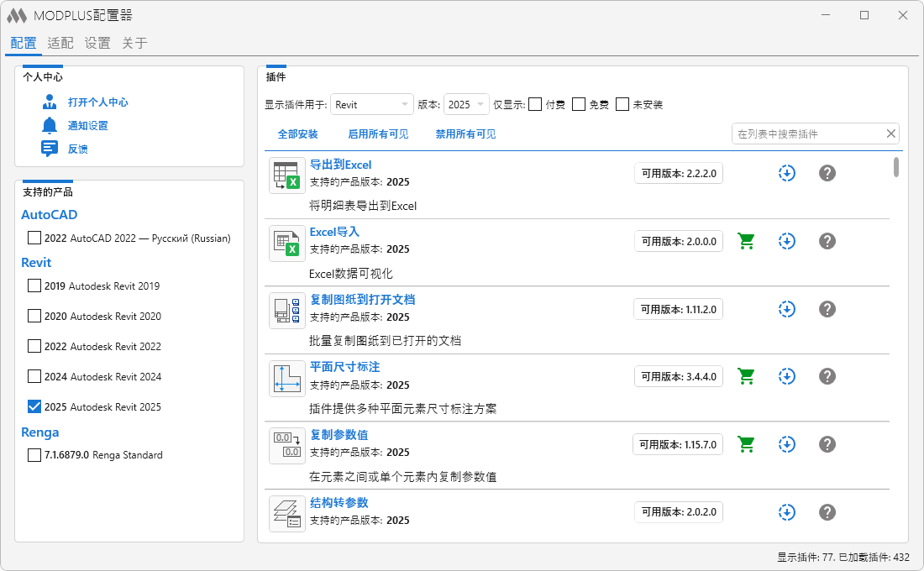924x571 pixels.
Task: Click the 可用版本: 1.15.7.0 badge
Action: click(x=678, y=444)
